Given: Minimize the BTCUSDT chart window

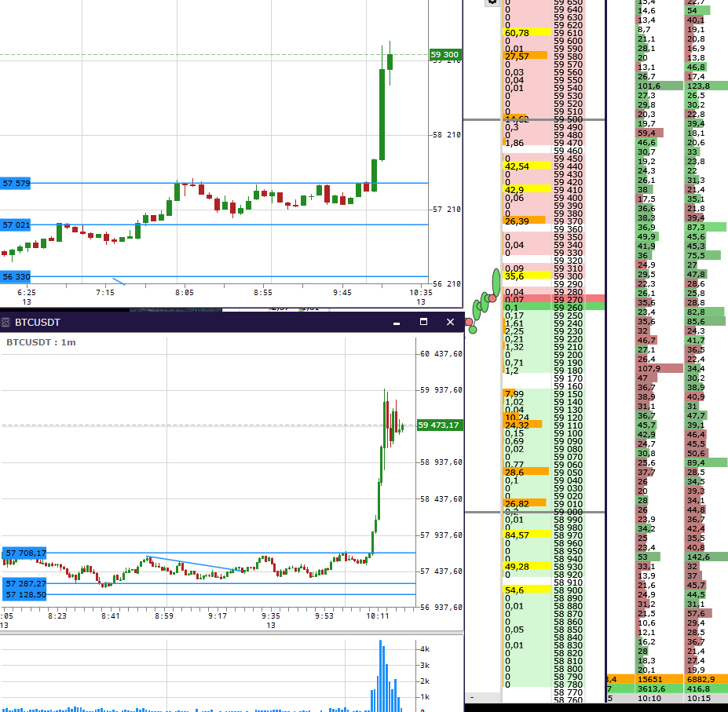Looking at the screenshot, I should coord(397,322).
